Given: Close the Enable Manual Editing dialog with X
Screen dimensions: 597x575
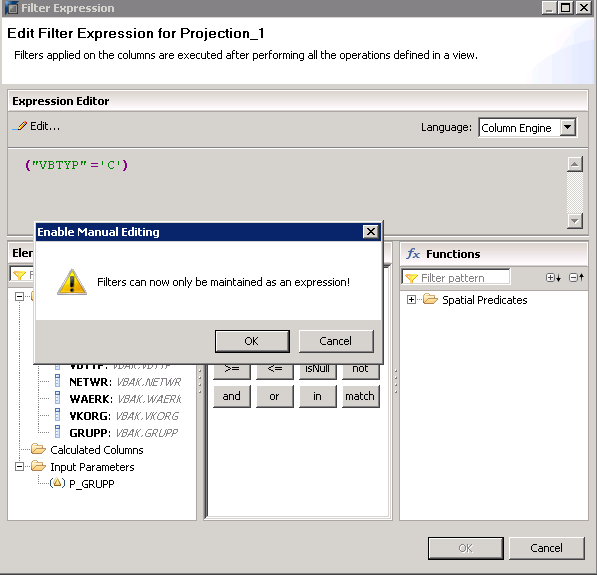Looking at the screenshot, I should point(370,232).
